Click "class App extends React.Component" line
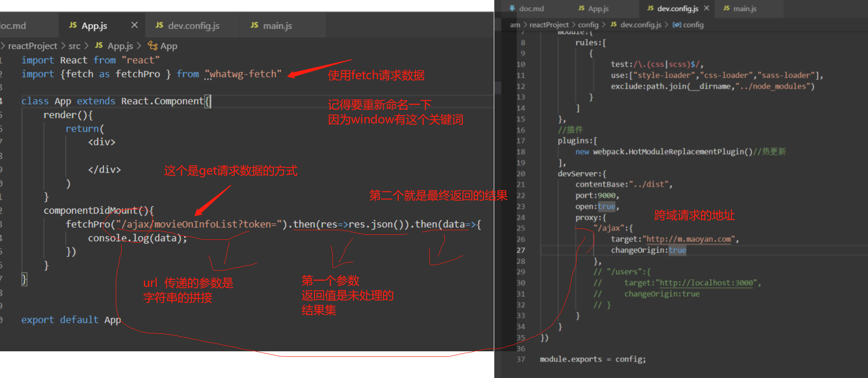The image size is (868, 378). click(116, 101)
